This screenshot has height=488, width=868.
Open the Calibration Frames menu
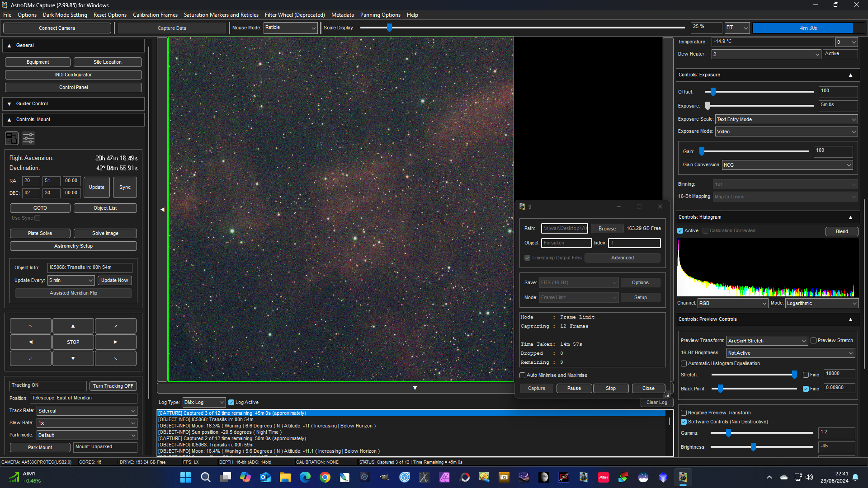pyautogui.click(x=155, y=15)
